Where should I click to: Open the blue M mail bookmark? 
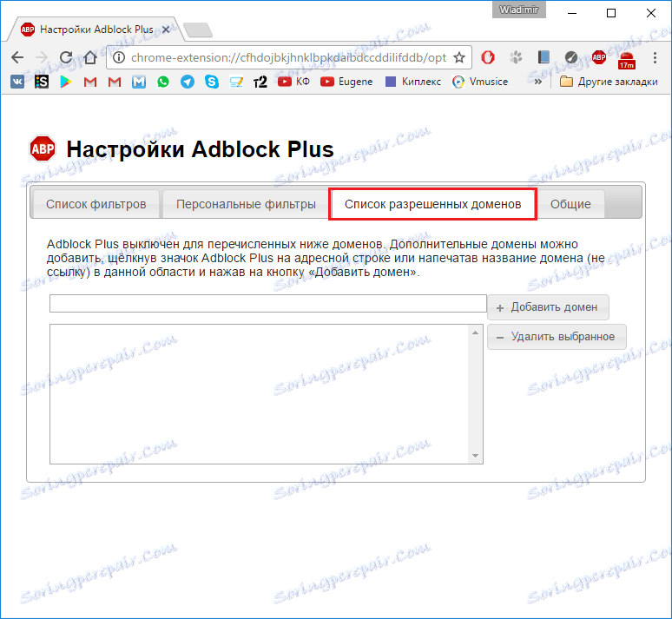point(138,82)
